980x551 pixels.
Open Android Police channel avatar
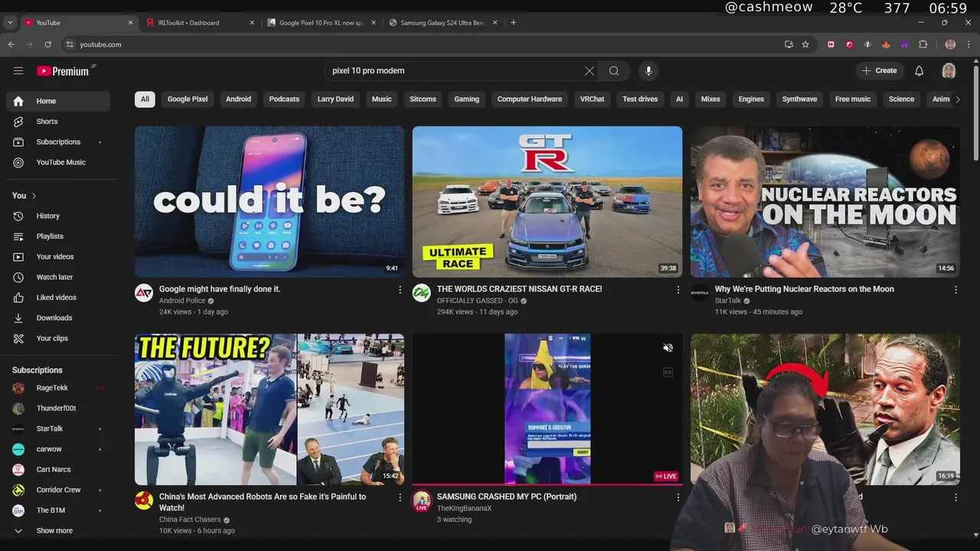[x=144, y=293]
